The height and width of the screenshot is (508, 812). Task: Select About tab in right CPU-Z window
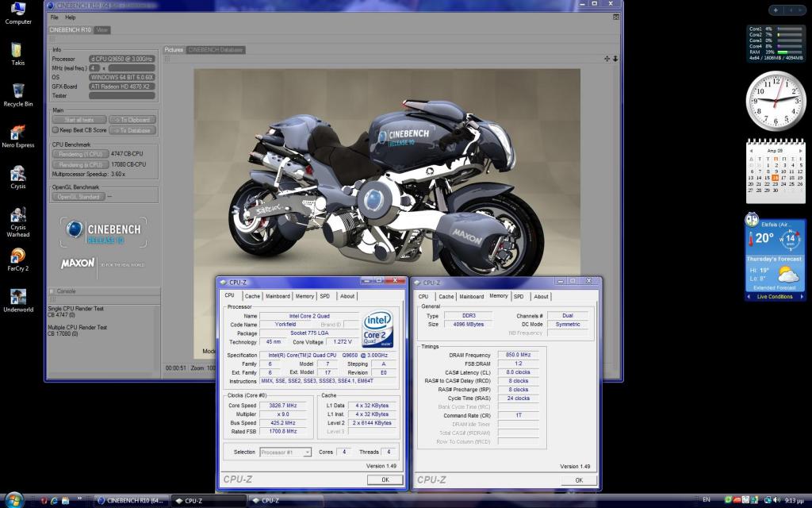541,297
